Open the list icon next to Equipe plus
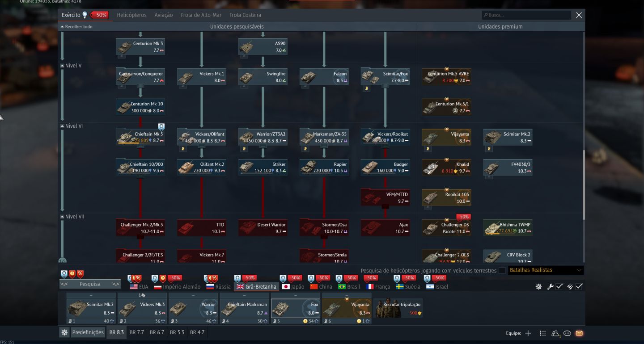This screenshot has width=644, height=344. [542, 333]
